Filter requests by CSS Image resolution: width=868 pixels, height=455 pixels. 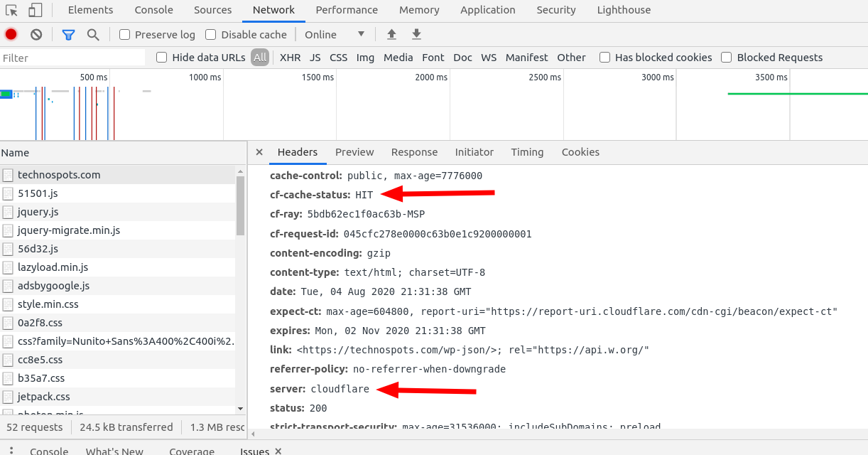[x=339, y=58]
